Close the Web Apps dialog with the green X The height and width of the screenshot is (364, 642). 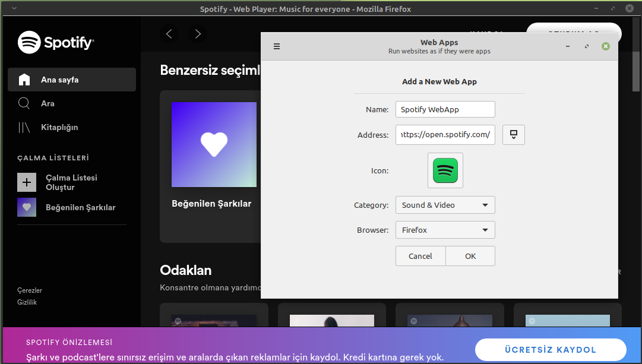tap(606, 46)
